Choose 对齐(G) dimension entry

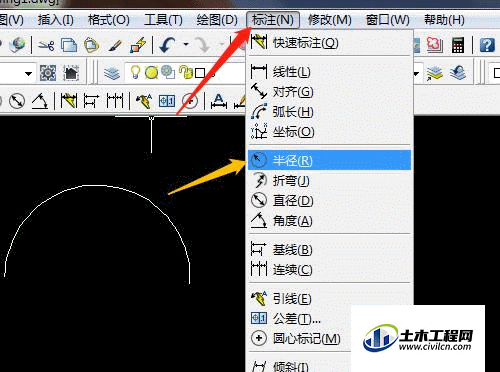pos(329,92)
